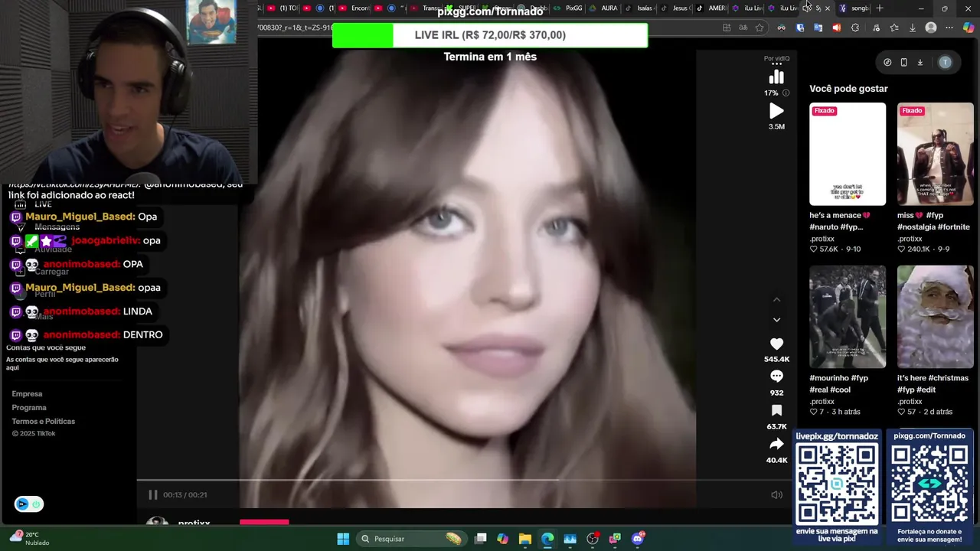Open the 'miss #fyp #nostalgia #fortnite' thumbnail
The height and width of the screenshot is (551, 980).
pos(936,154)
